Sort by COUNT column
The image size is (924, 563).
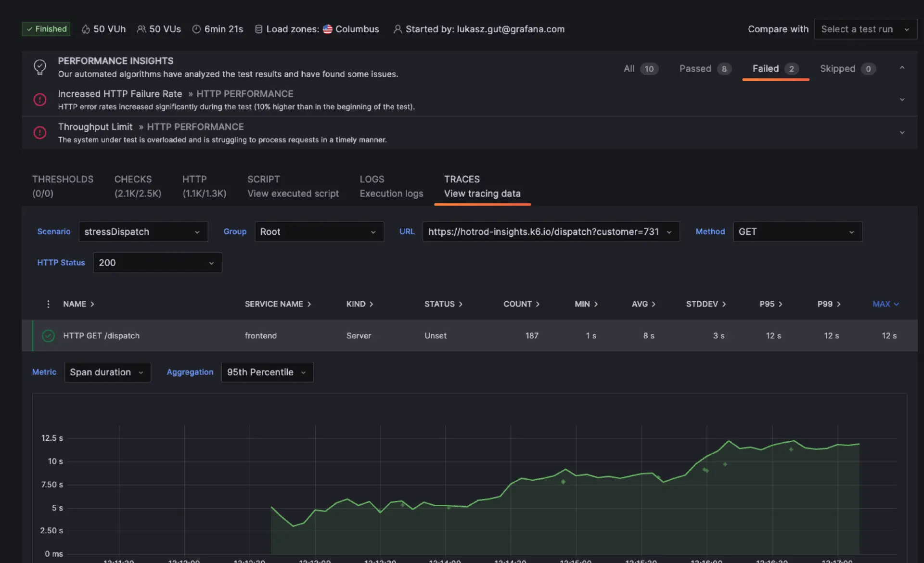[521, 304]
